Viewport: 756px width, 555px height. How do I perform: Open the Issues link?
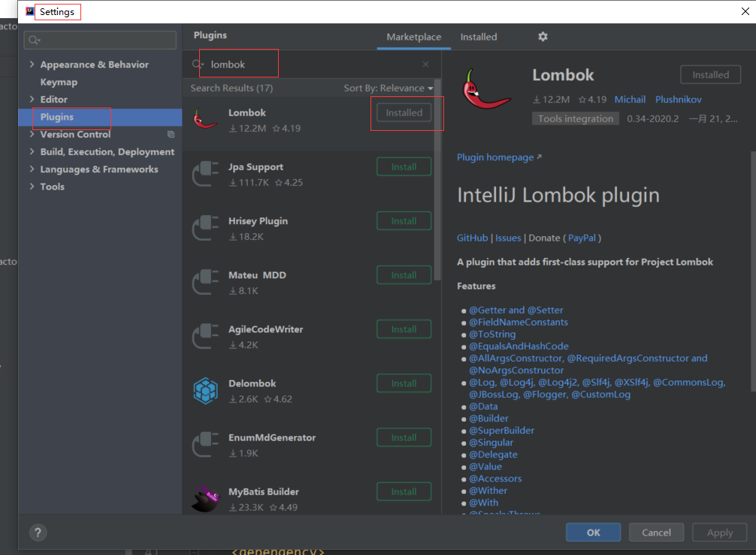tap(508, 238)
